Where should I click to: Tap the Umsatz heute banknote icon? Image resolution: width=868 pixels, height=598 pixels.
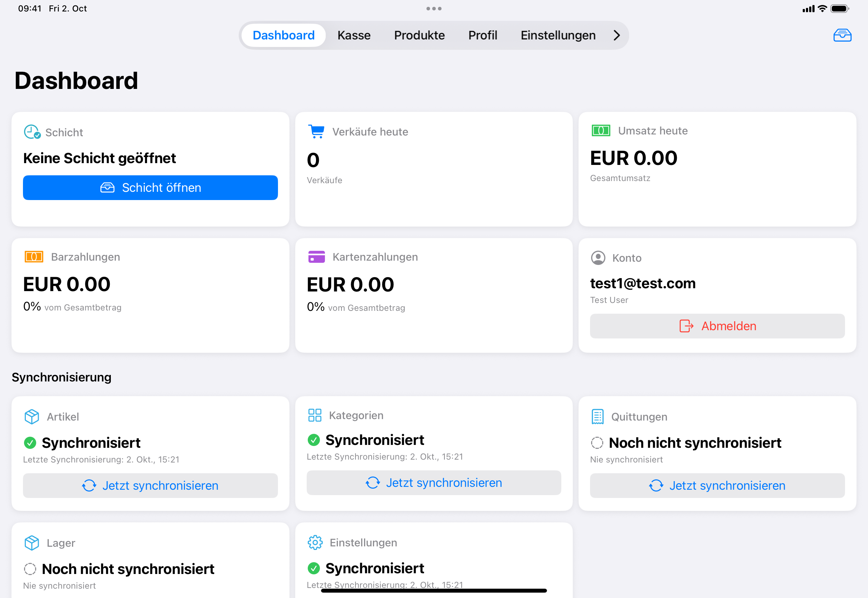click(601, 130)
